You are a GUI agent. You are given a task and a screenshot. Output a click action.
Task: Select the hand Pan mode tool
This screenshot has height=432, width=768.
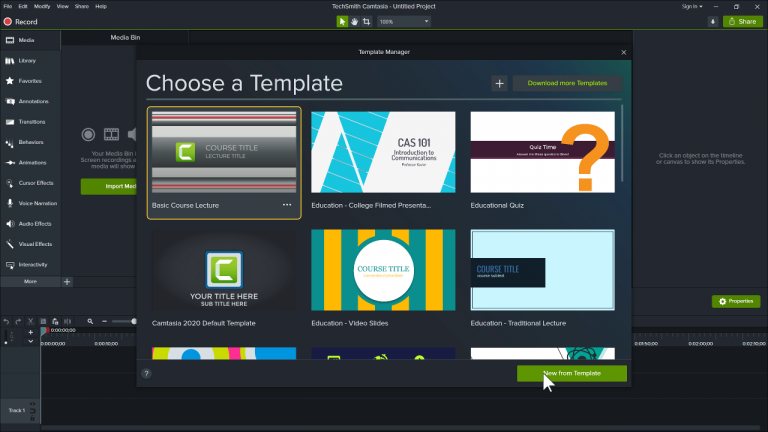[x=354, y=22]
